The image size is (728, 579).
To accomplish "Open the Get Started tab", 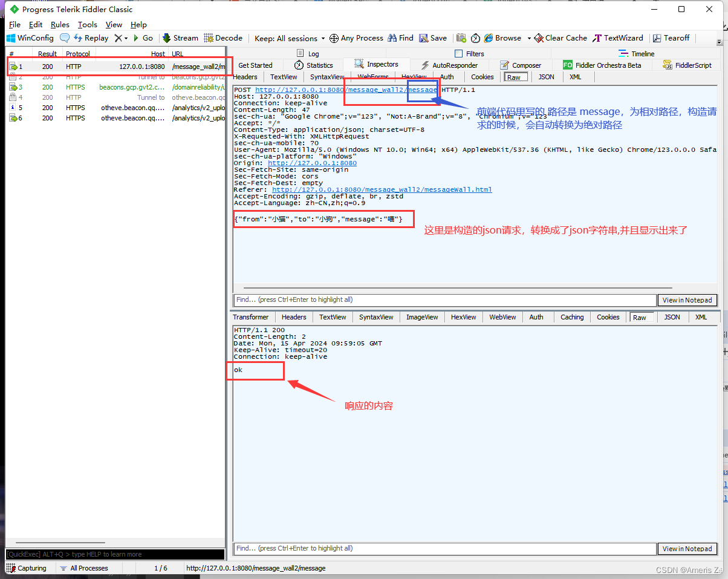I will click(255, 65).
